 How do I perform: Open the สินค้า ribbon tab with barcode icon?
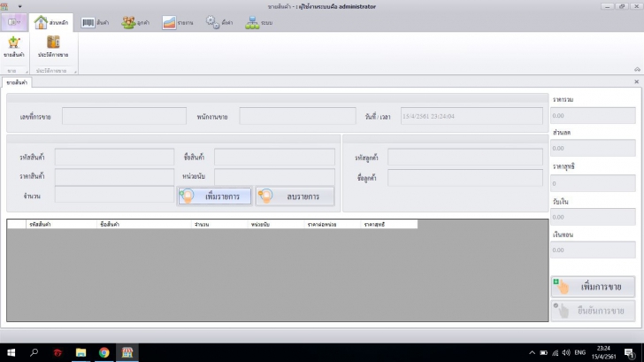[x=95, y=23]
